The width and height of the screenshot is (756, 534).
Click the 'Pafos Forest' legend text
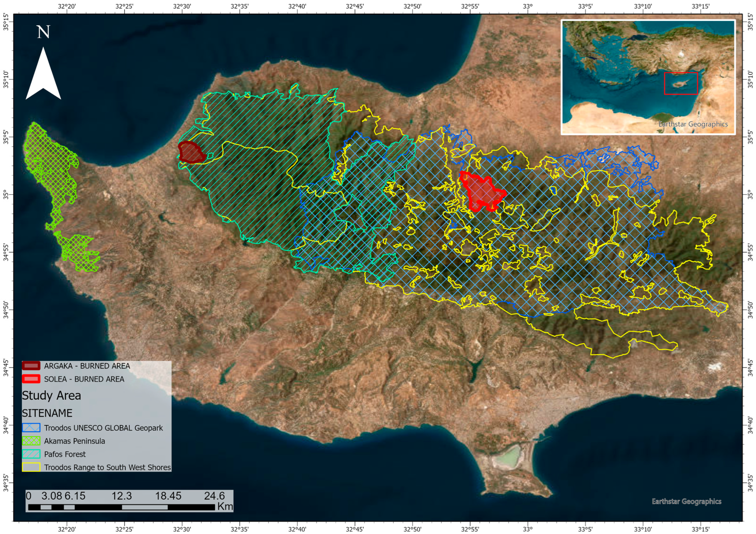[65, 454]
